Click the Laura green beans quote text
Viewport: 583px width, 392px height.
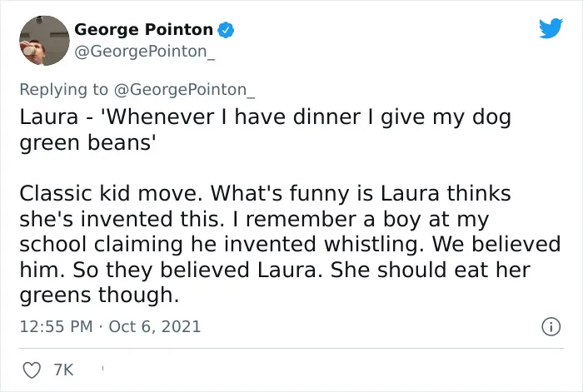point(265,130)
